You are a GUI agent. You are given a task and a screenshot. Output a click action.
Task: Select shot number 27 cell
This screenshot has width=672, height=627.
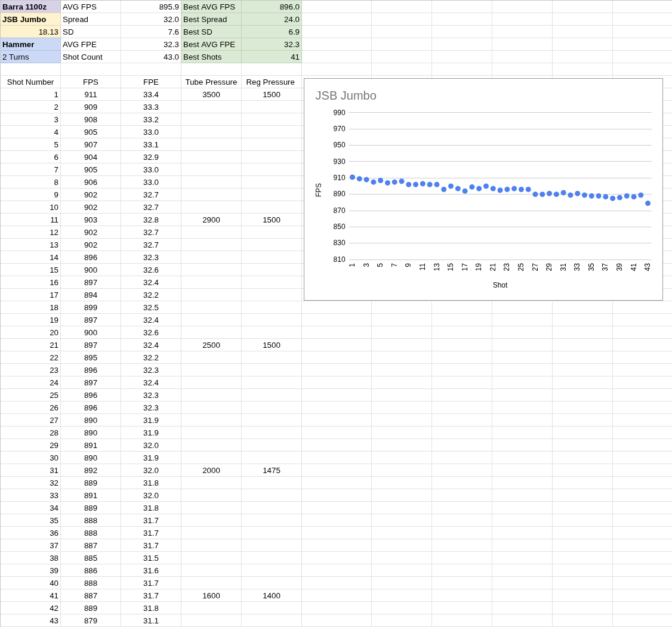click(30, 420)
